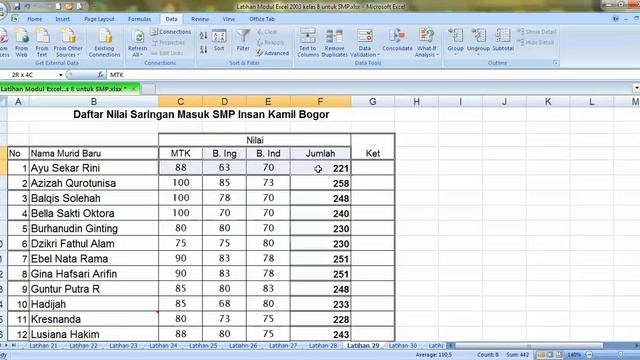Viewport: 640px width, 360px height.
Task: Click the Edit Links option
Action: pos(167,53)
